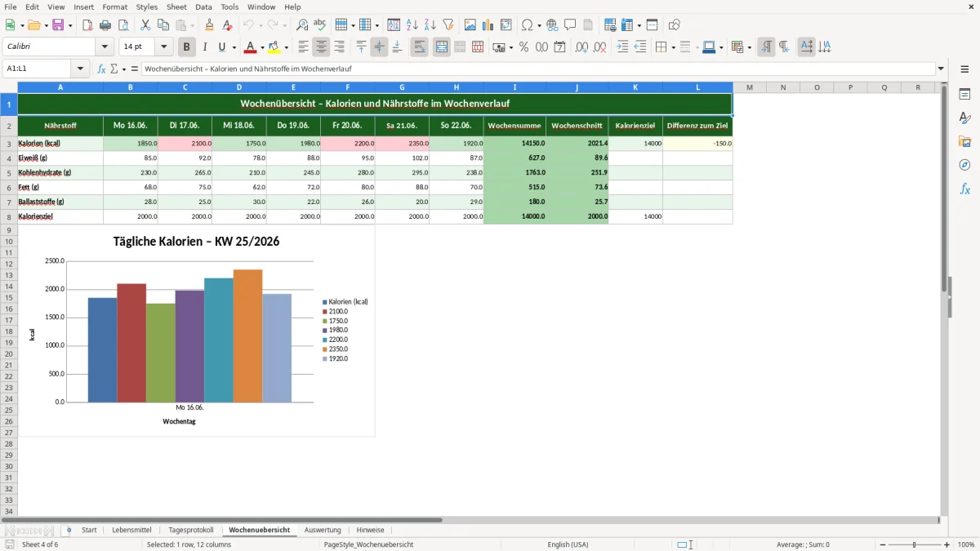980x551 pixels.
Task: Open the Font Size dropdown arrow
Action: [x=163, y=47]
